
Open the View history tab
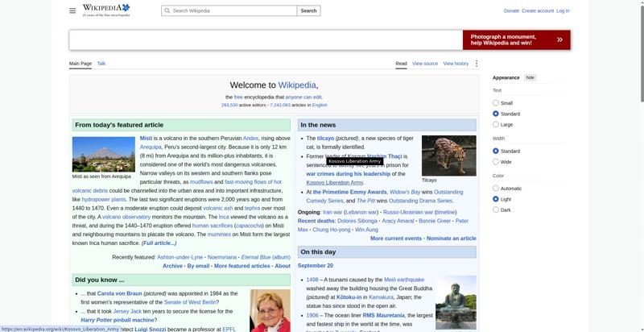(456, 64)
